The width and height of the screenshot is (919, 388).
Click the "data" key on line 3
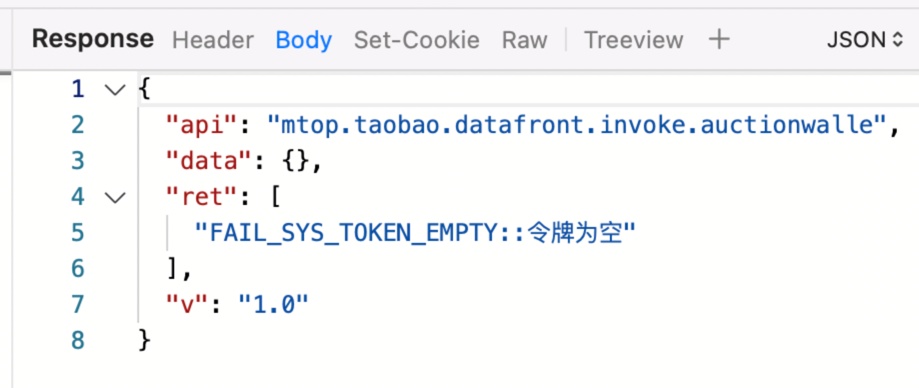click(210, 161)
